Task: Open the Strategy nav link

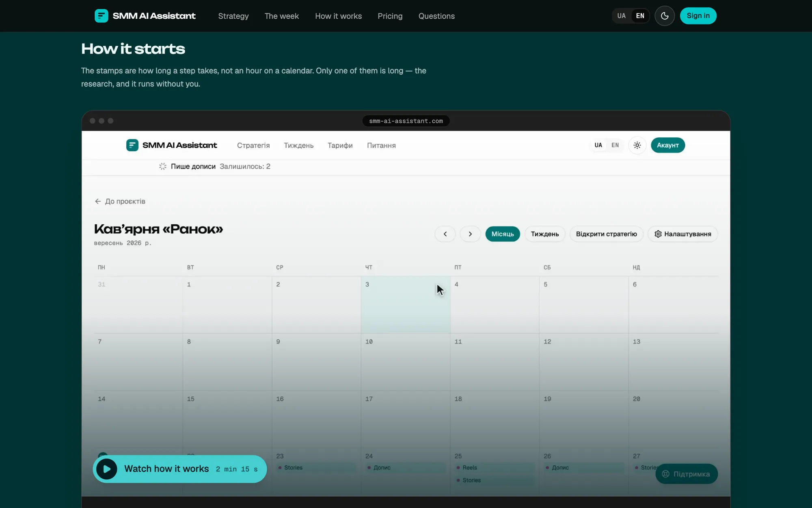Action: [233, 16]
